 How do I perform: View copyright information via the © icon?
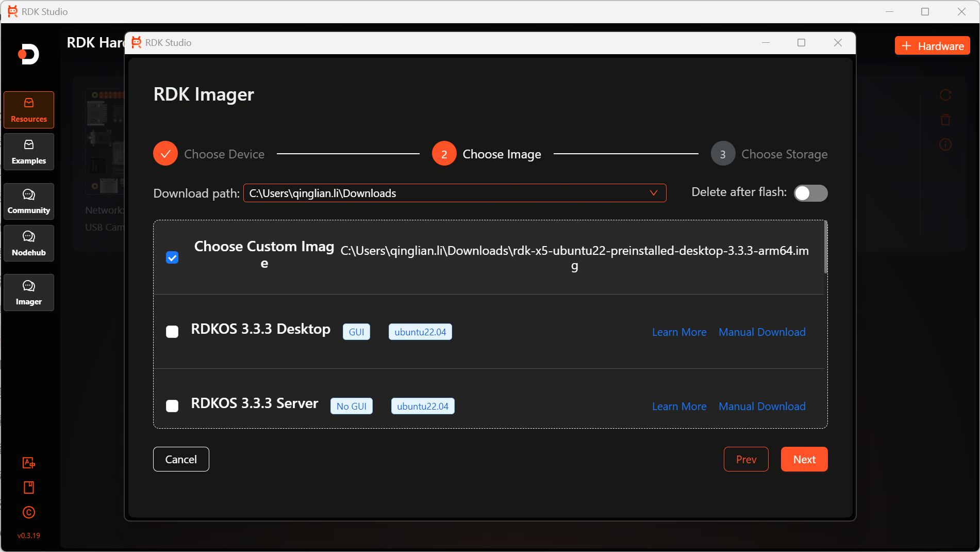[29, 512]
